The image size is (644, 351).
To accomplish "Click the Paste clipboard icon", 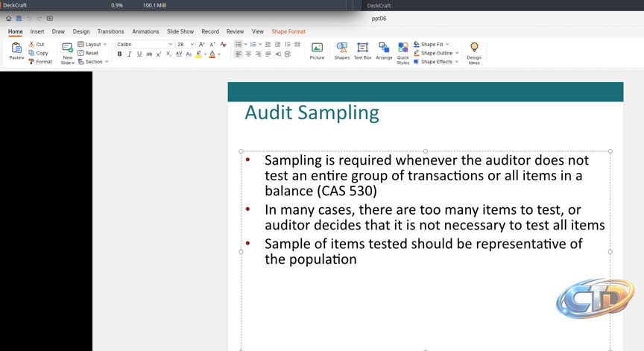I will pyautogui.click(x=16, y=48).
